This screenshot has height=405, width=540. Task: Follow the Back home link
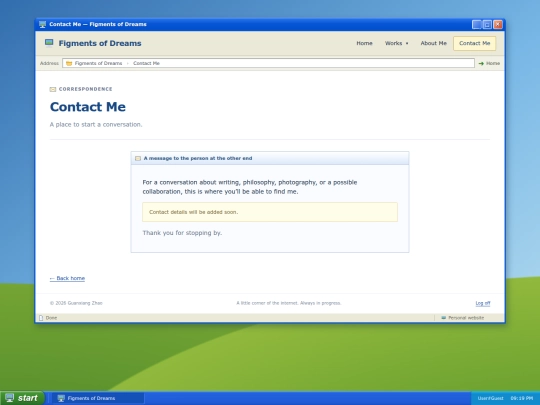(x=67, y=278)
